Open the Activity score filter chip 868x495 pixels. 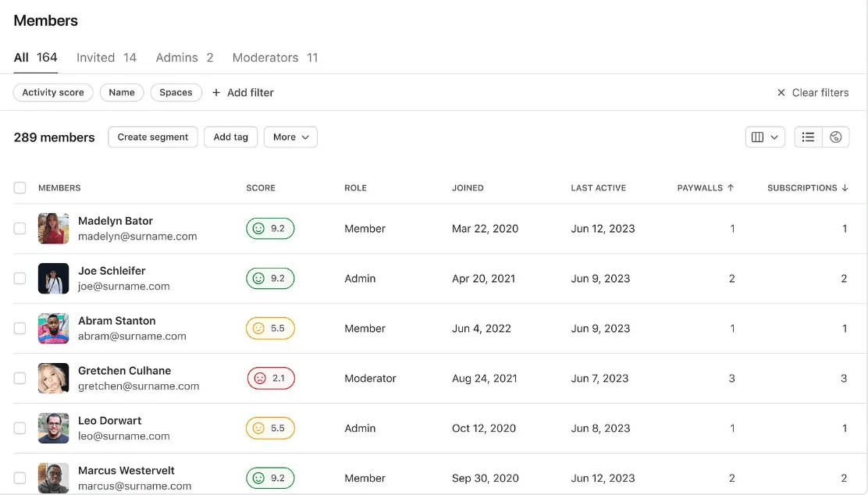pyautogui.click(x=53, y=93)
